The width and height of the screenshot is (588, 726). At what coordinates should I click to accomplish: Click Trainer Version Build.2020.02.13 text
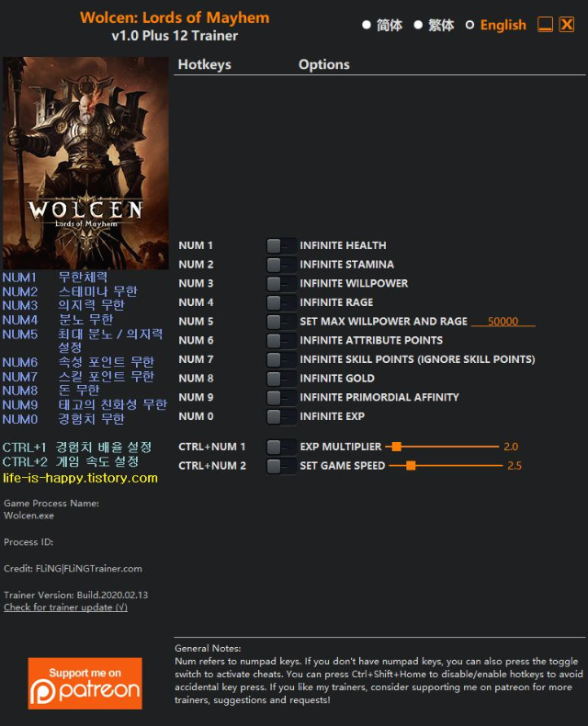(x=76, y=595)
